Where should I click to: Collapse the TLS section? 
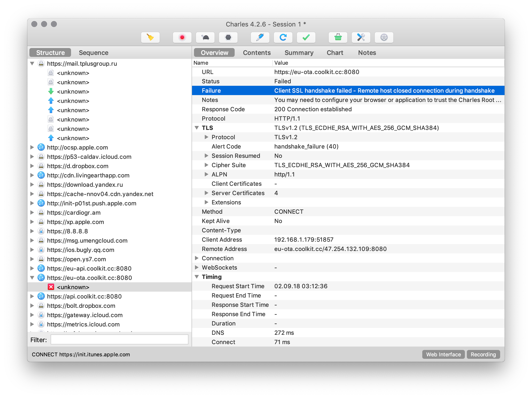(x=197, y=128)
